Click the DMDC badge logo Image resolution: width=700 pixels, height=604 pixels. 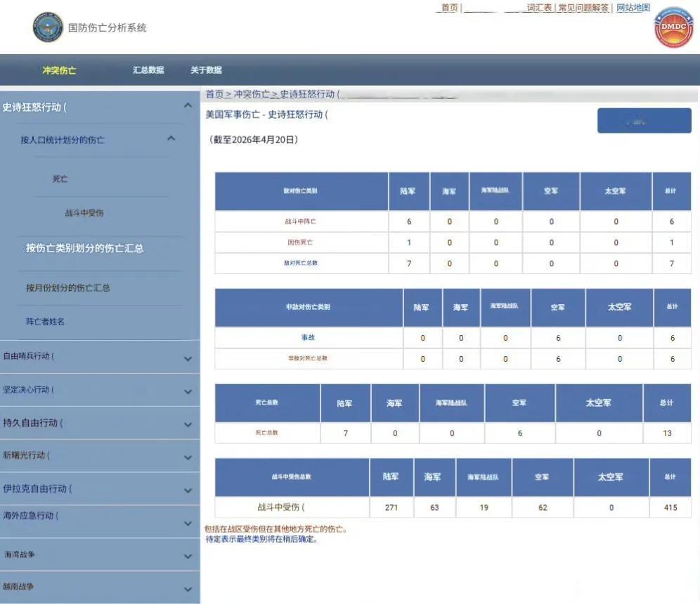673,31
